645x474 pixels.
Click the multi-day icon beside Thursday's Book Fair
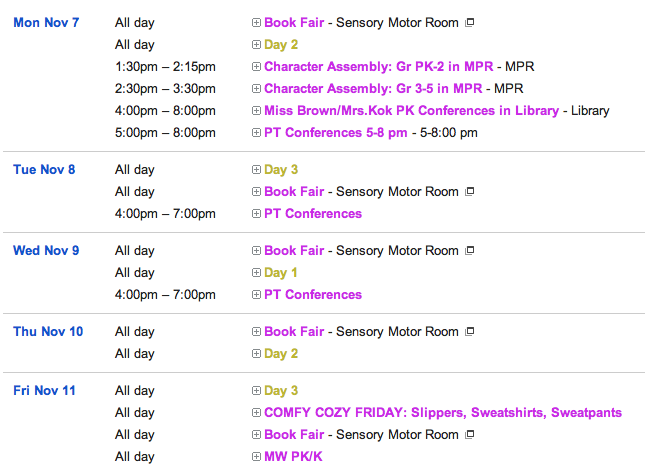469,331
